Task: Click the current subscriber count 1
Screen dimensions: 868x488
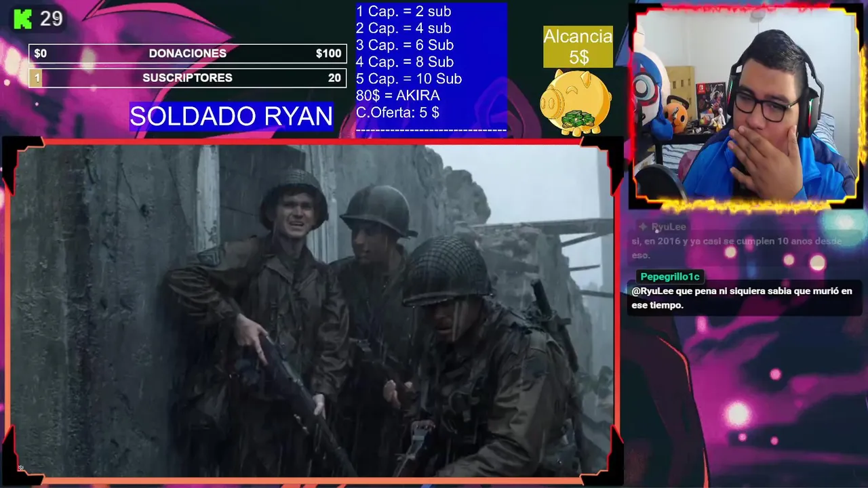Action: (x=37, y=78)
